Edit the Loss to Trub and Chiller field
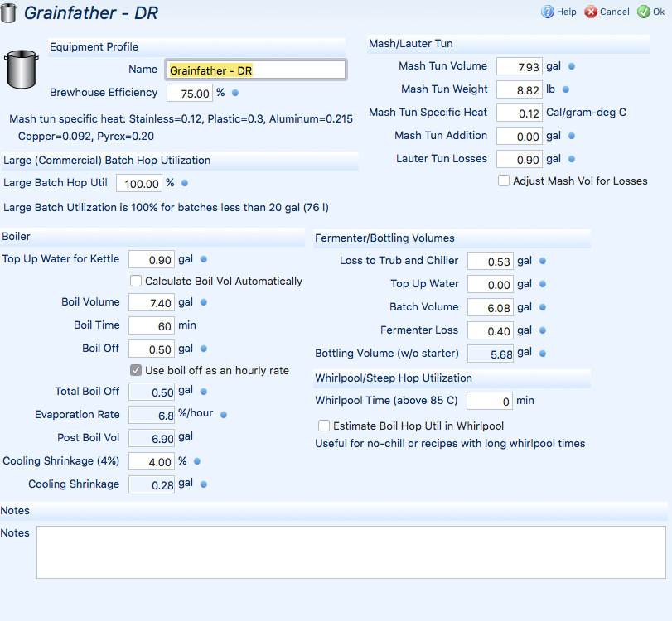Viewport: 672px width, 621px height. coord(491,261)
